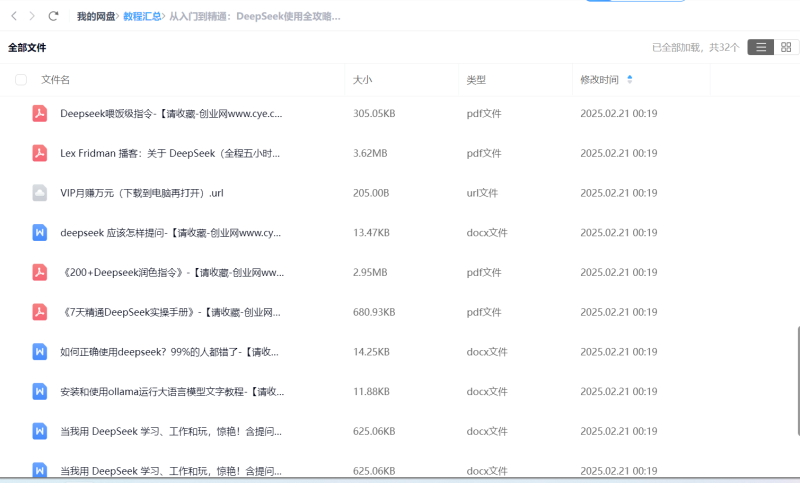800x483 pixels.
Task: Open the 我的网盘 breadcrumb
Action: (96, 16)
